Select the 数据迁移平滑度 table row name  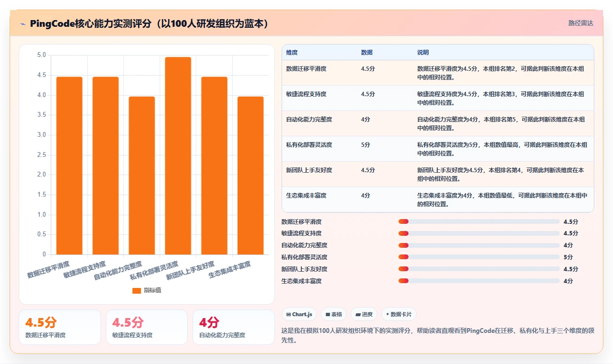(x=306, y=69)
